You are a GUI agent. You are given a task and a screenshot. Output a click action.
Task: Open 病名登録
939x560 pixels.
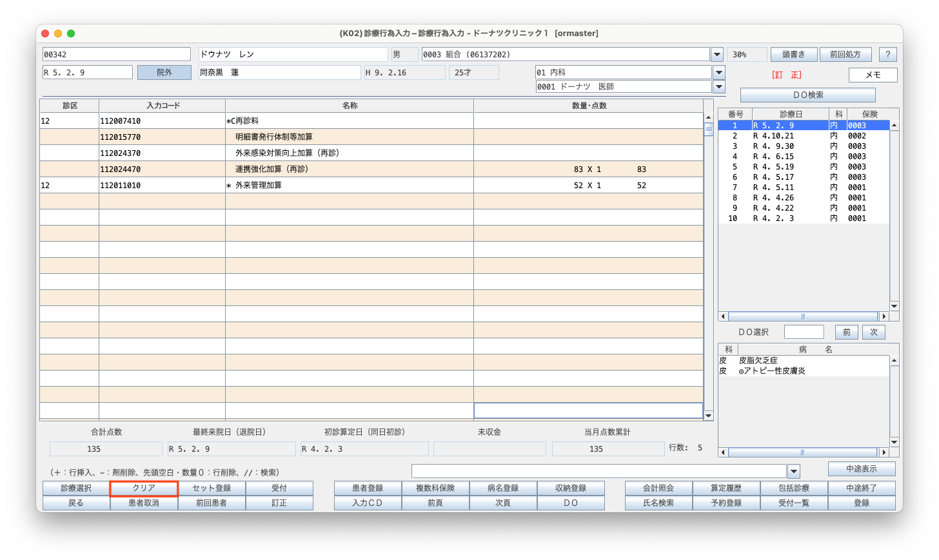coord(503,488)
